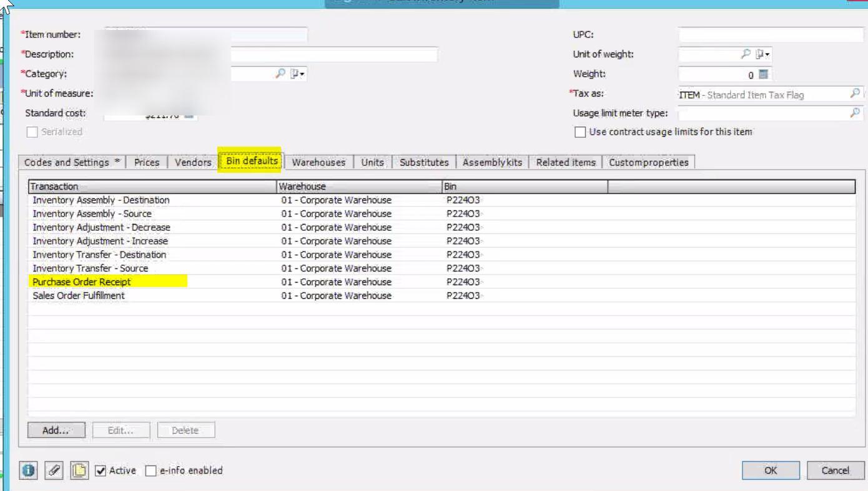Go to the Substitutes tab
The image size is (868, 491).
(x=424, y=162)
